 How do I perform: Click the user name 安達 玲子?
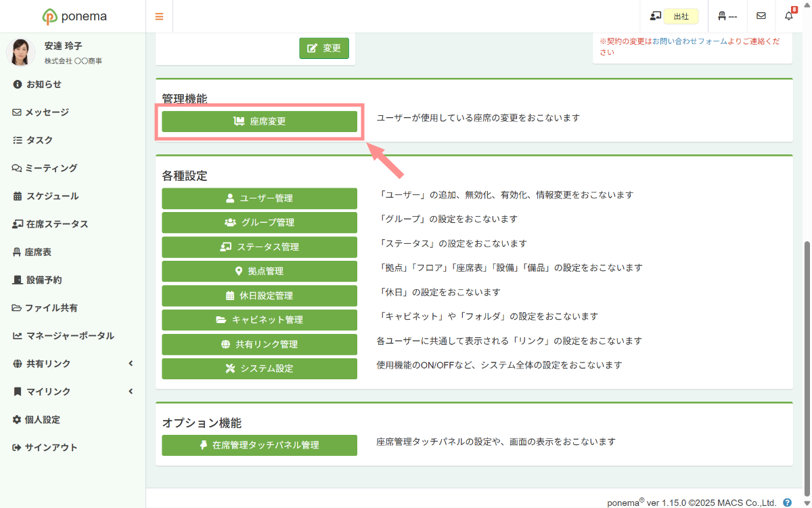pyautogui.click(x=64, y=47)
